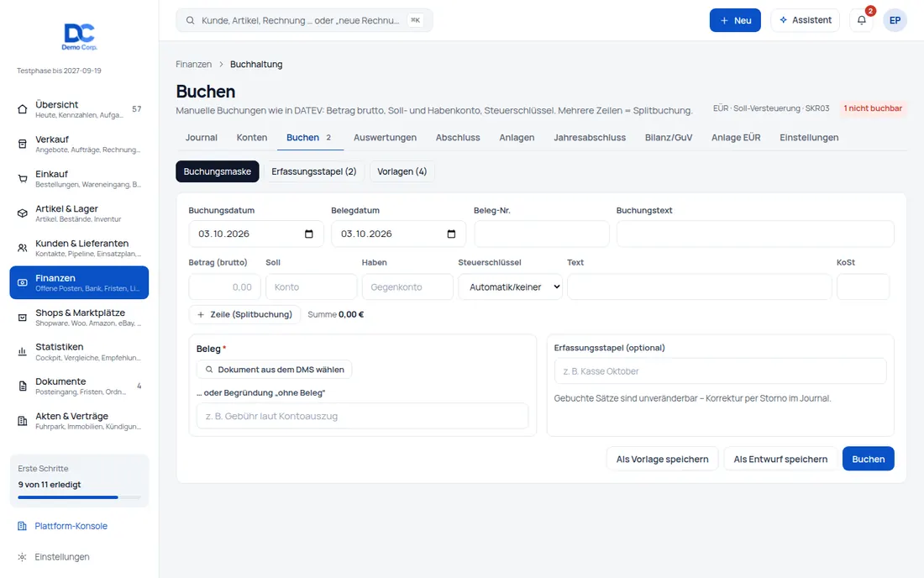Focus the global search field
Image resolution: width=924 pixels, height=578 pixels.
coord(304,20)
